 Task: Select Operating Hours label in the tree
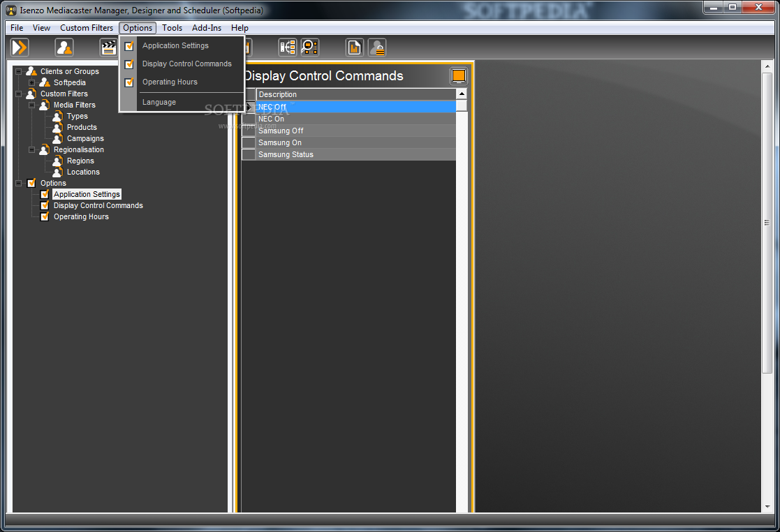tap(81, 216)
